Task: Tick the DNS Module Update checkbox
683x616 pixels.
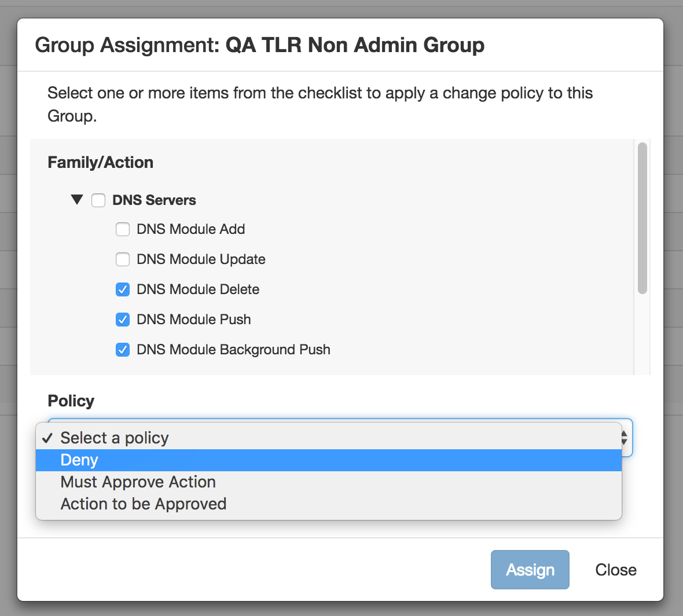Action: point(123,259)
